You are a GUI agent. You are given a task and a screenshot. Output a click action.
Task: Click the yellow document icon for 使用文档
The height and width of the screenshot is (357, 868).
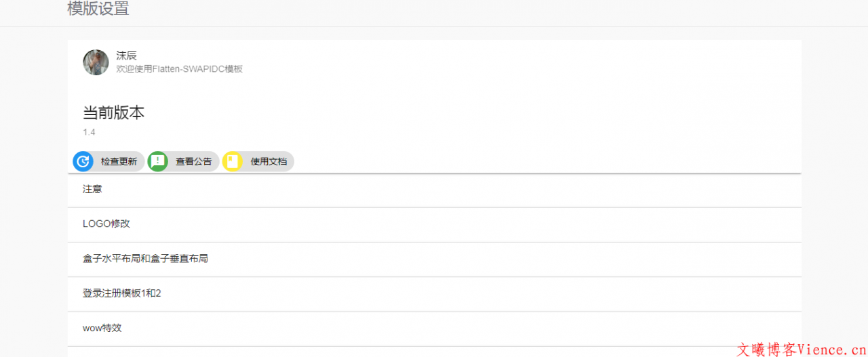coord(233,161)
